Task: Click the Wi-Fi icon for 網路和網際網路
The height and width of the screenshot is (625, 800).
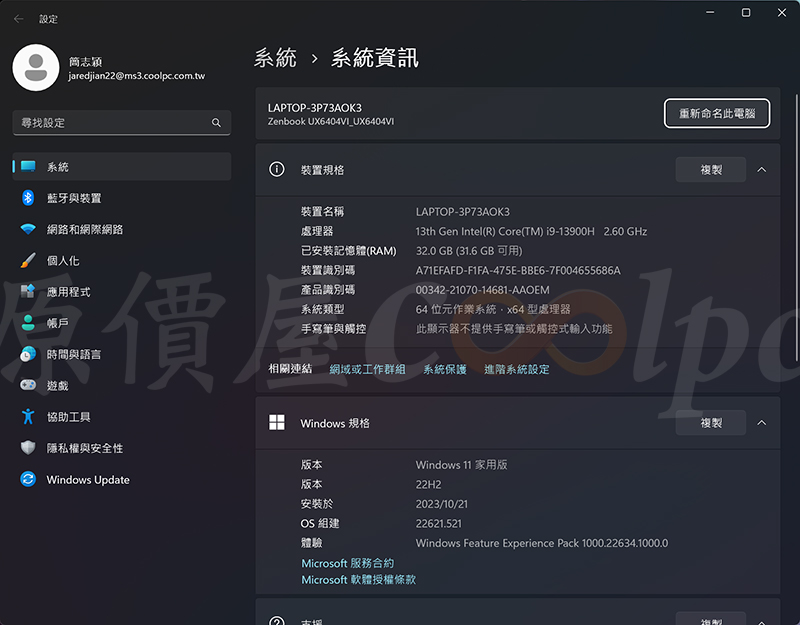Action: [x=28, y=229]
